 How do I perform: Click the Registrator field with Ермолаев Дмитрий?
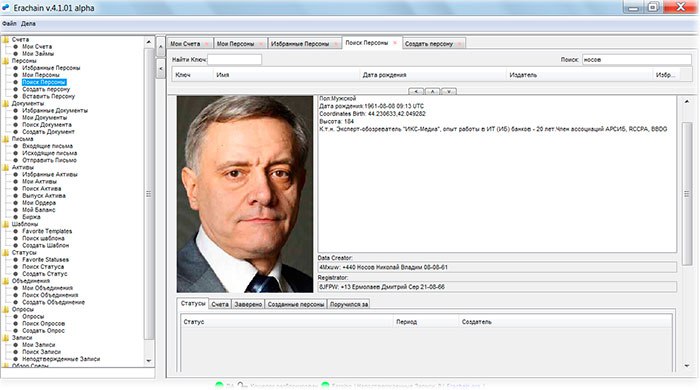[x=497, y=287]
